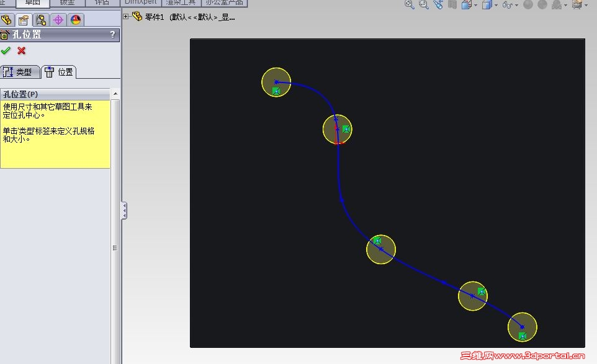Click the Hide/Show Items glasses icon
The width and height of the screenshot is (597, 364).
point(507,4)
